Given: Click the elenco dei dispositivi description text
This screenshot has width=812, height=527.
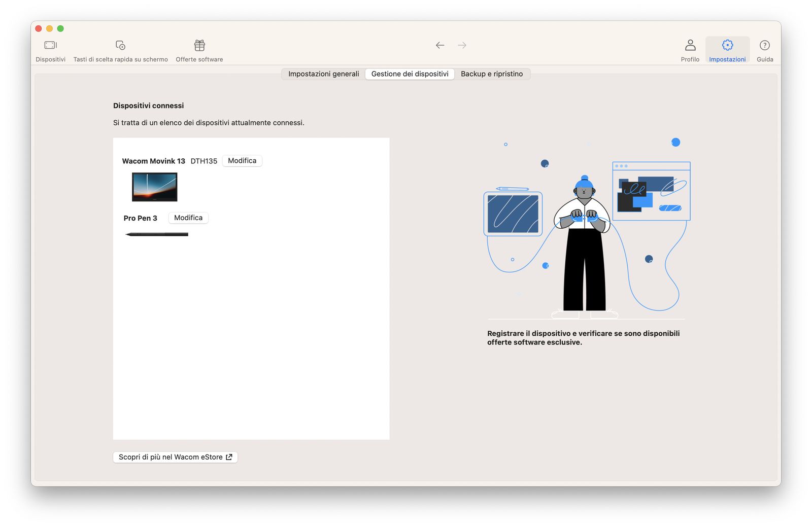Looking at the screenshot, I should [209, 123].
